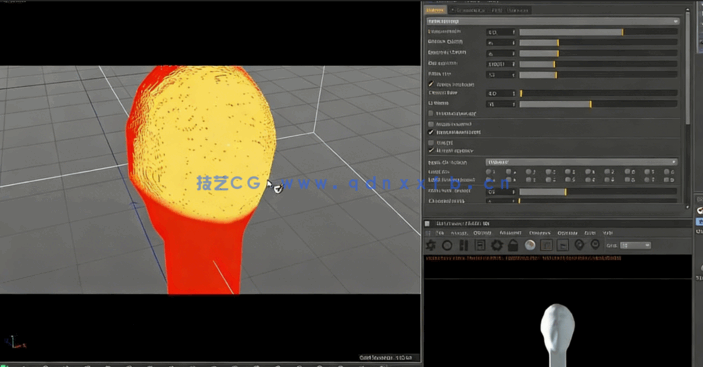
Task: Click the map pin icon in render toolbar
Action: [x=579, y=245]
